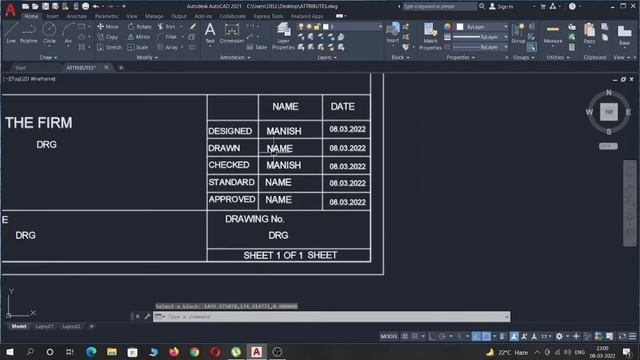Screen dimensions: 640x360
Task: Expand the Layers panel
Action: coord(327,58)
